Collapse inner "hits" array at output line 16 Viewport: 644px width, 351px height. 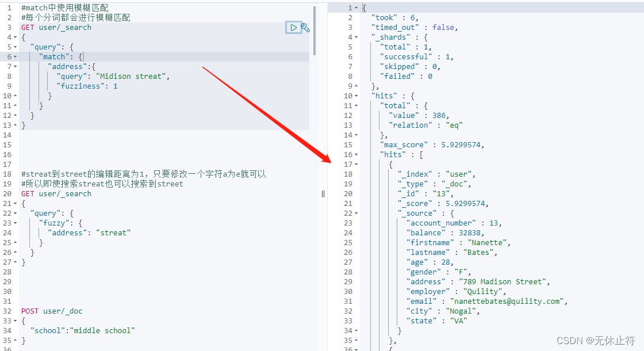click(356, 155)
